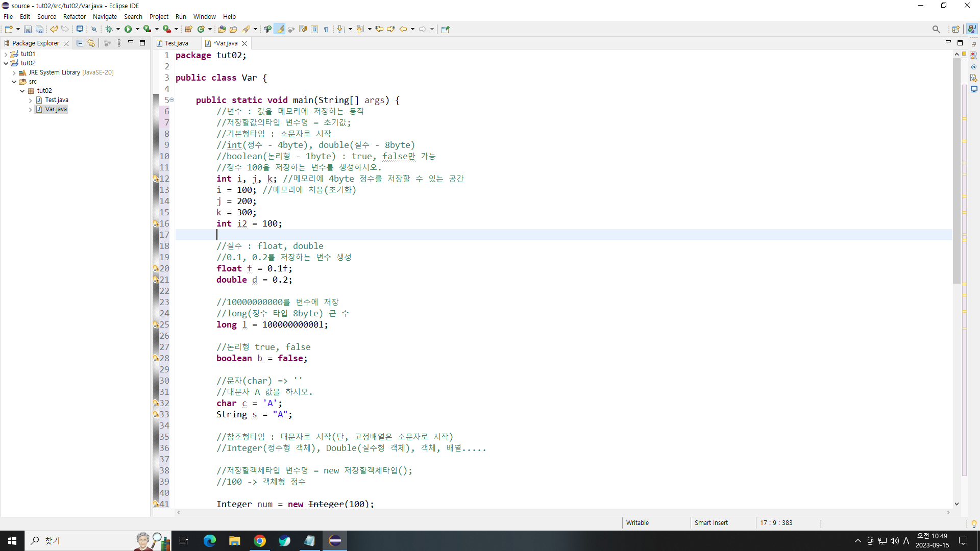Toggle Show Whitespace Characters pilcrow
The width and height of the screenshot is (980, 551).
click(326, 29)
